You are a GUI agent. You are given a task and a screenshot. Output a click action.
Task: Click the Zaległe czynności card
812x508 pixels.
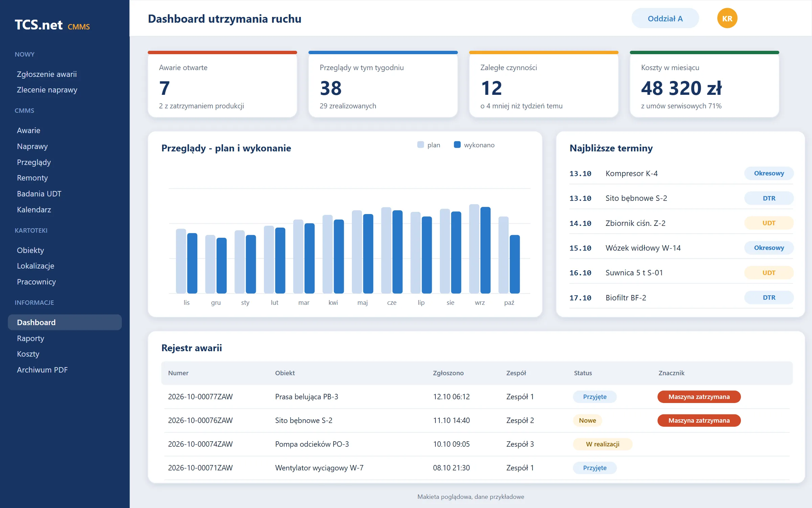coord(544,84)
